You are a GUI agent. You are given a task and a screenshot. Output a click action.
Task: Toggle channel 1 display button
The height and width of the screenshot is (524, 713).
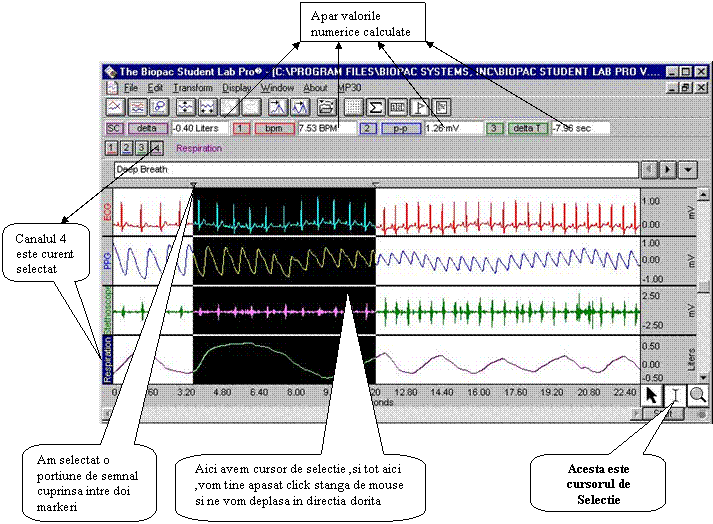tap(112, 148)
